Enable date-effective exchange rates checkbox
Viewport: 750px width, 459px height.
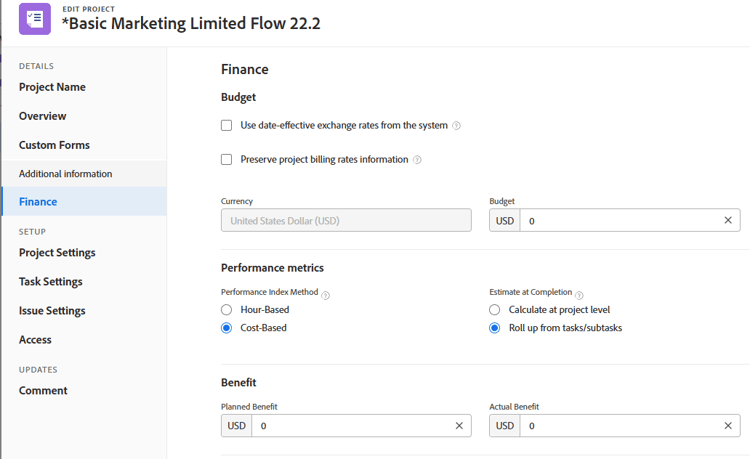pyautogui.click(x=227, y=126)
